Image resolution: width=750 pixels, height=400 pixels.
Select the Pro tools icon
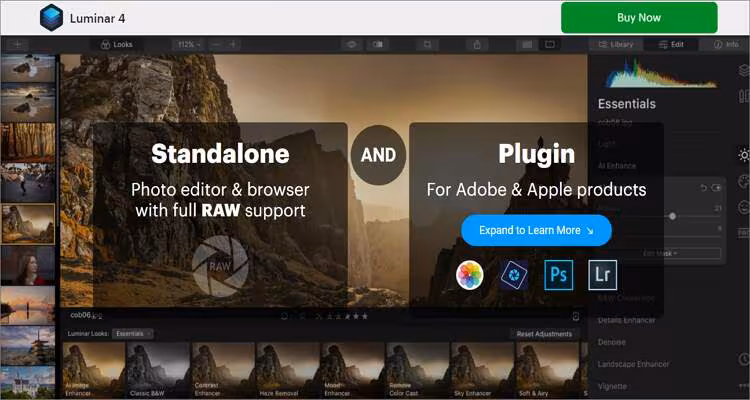pyautogui.click(x=744, y=233)
